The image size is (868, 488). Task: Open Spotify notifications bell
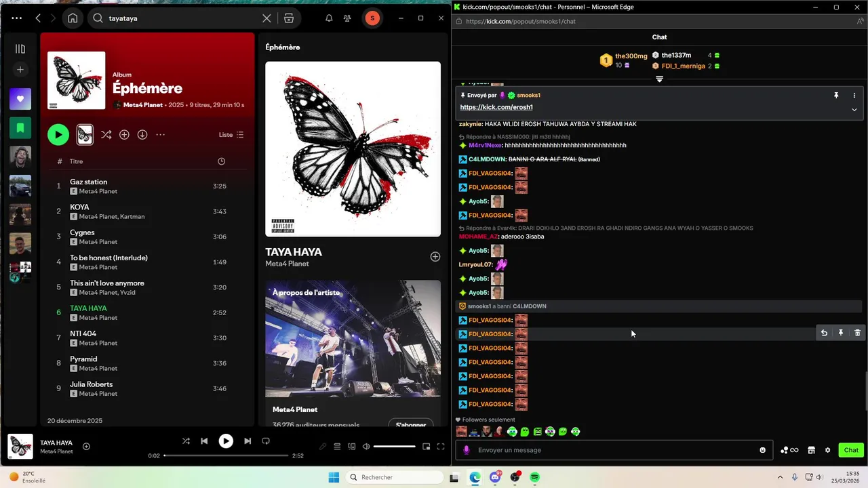[x=329, y=18]
